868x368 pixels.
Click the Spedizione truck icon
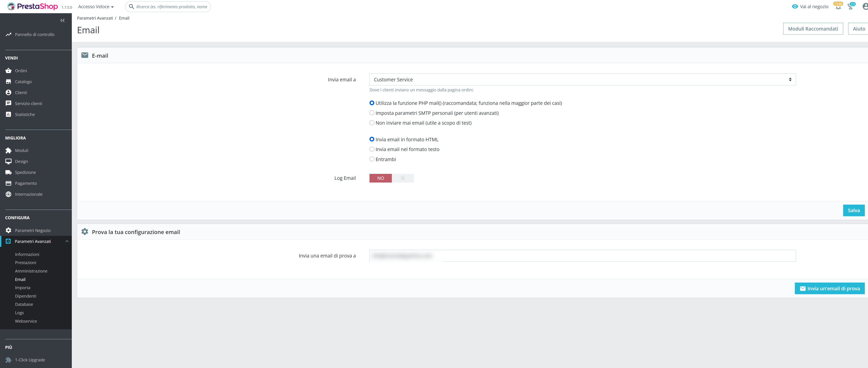click(x=8, y=172)
